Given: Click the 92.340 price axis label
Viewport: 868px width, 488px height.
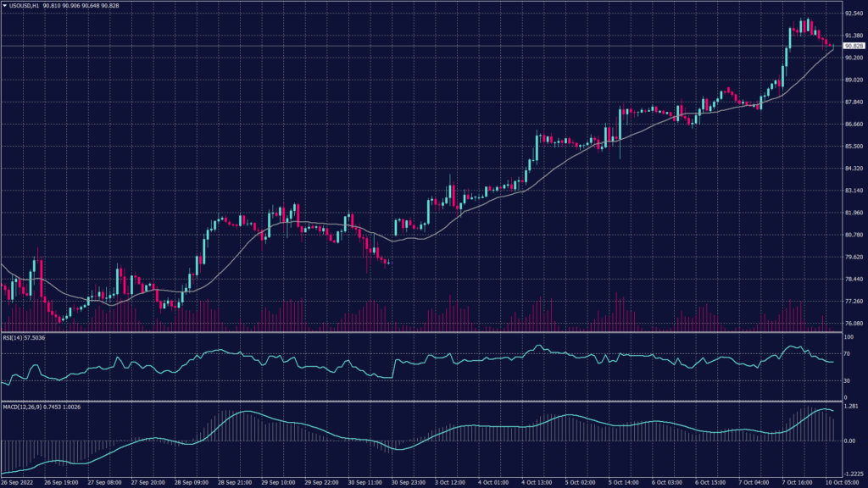Looking at the screenshot, I should pos(853,14).
